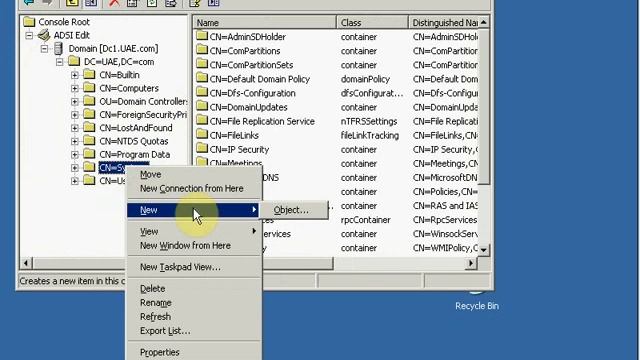Sort by the Name column header

click(264, 22)
